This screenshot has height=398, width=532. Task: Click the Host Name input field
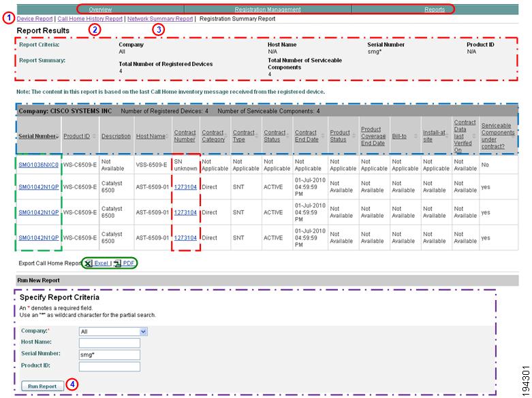point(109,343)
